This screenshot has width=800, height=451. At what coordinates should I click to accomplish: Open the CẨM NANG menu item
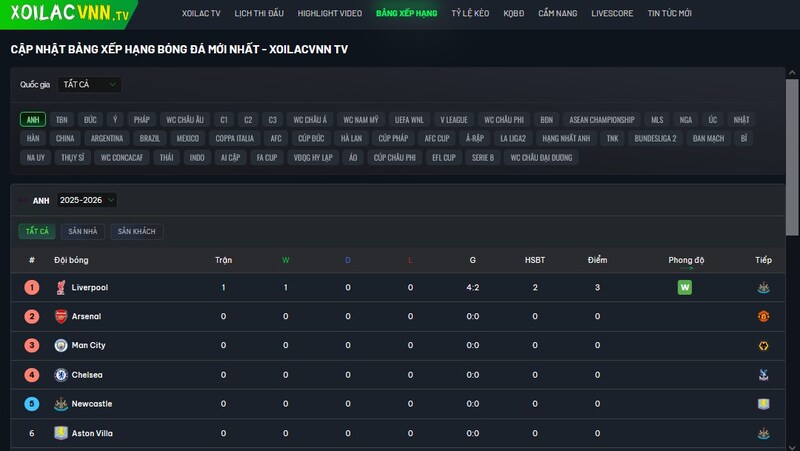558,13
